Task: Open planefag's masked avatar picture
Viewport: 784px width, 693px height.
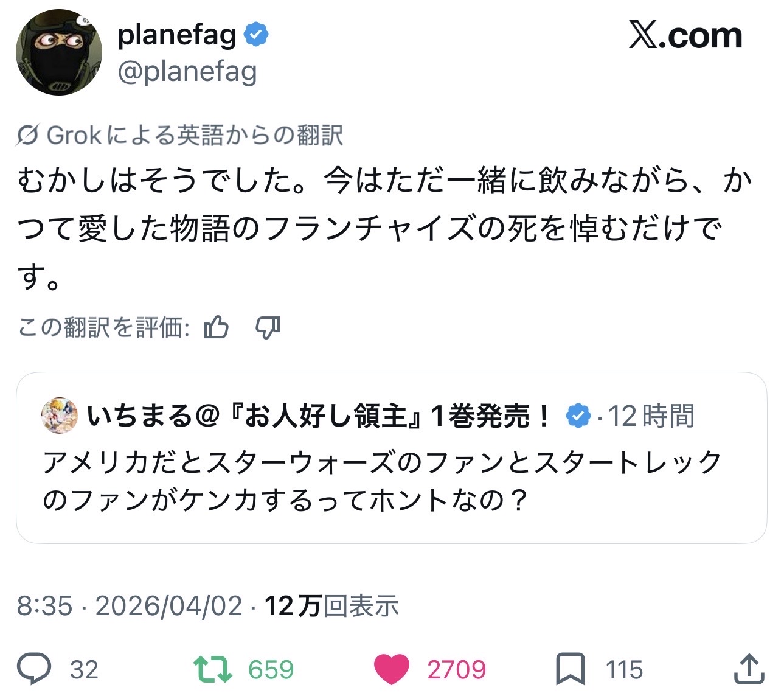Action: coord(59,52)
